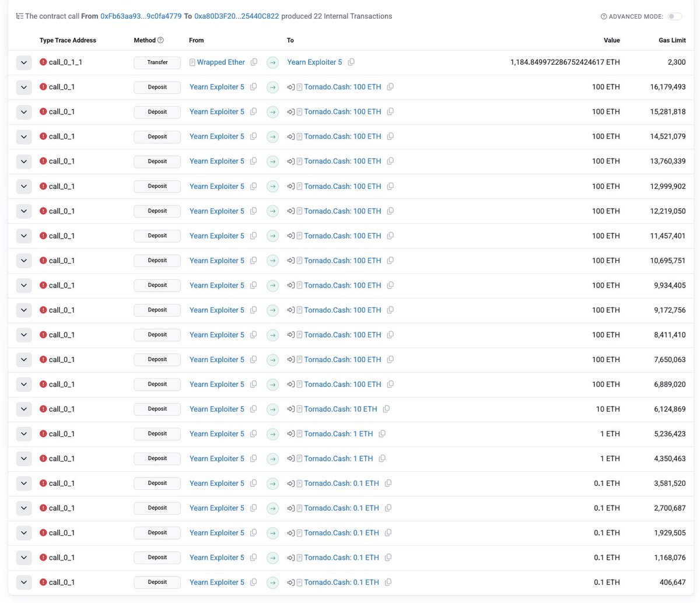The width and height of the screenshot is (700, 603).
Task: Copy Yearn Exploiter 5 address in gas 3,581,520 row
Action: 253,483
